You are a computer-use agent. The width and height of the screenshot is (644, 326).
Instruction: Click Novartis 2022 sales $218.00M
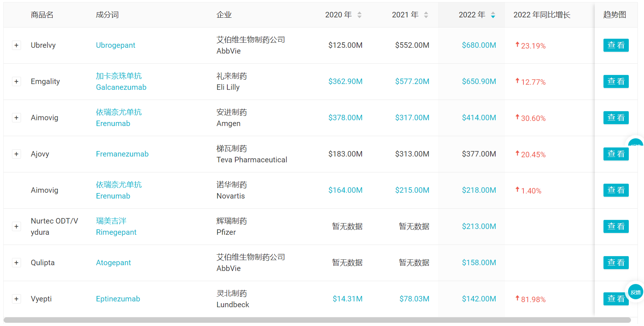pyautogui.click(x=479, y=190)
